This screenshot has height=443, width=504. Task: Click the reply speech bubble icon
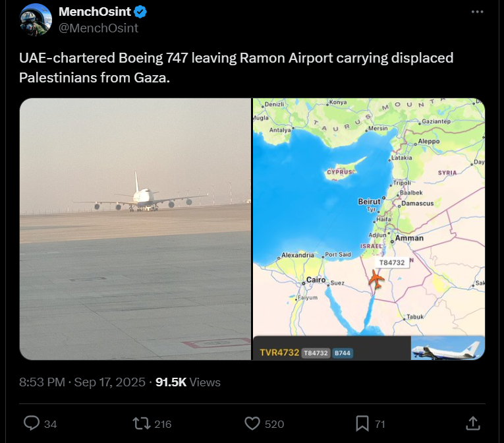(x=32, y=423)
